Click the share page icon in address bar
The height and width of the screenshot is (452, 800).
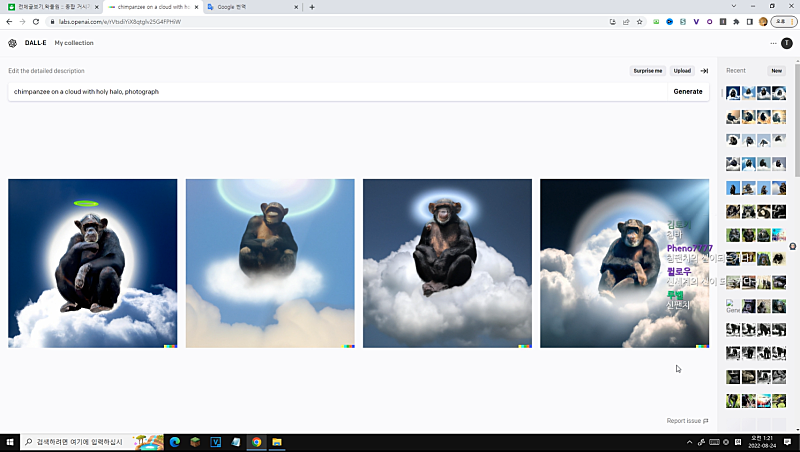[626, 22]
